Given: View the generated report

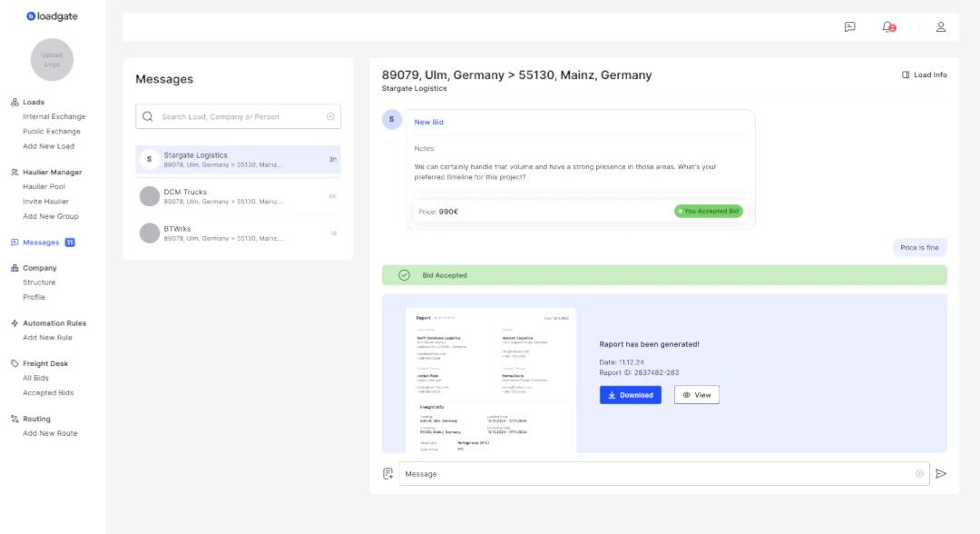Looking at the screenshot, I should tap(697, 394).
